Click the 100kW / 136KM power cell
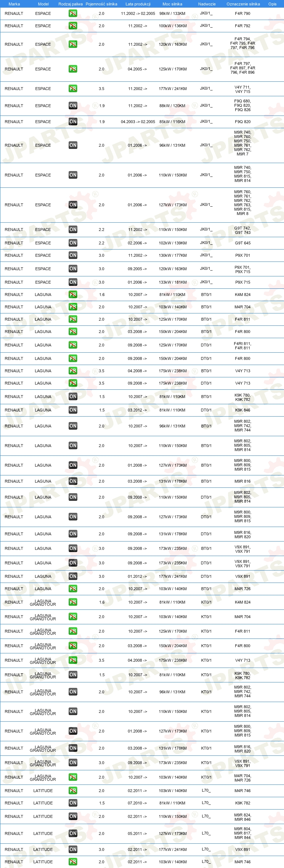This screenshot has width=284, height=868. [173, 26]
